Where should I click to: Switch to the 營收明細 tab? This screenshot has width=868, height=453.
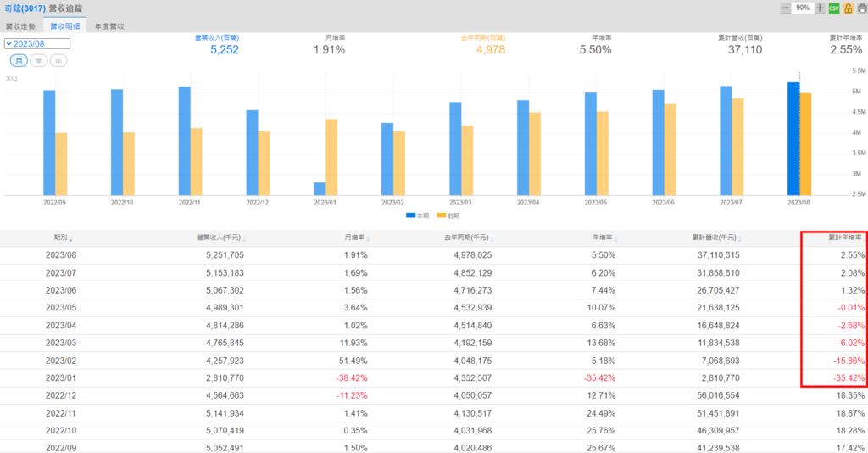(64, 26)
